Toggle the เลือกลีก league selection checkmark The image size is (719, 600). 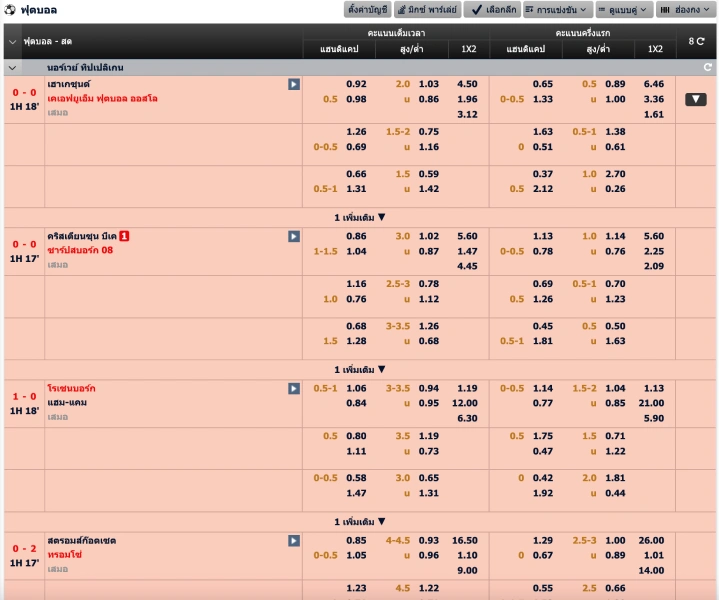(492, 10)
